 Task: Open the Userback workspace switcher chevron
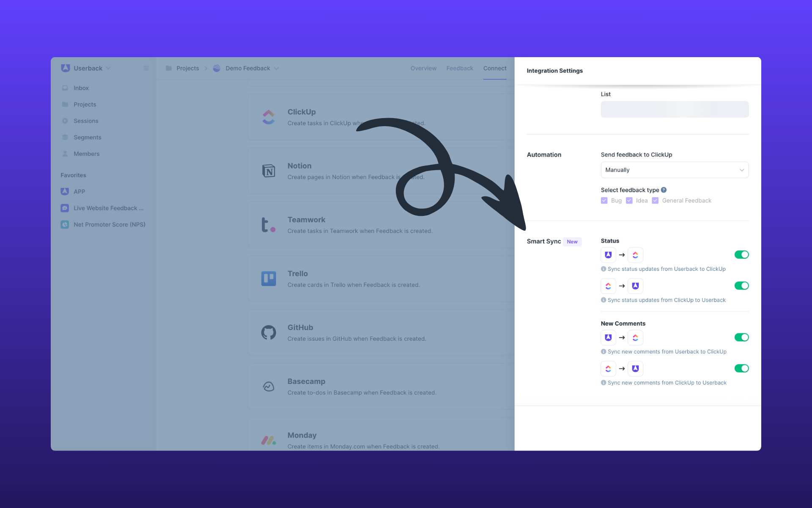click(x=108, y=68)
